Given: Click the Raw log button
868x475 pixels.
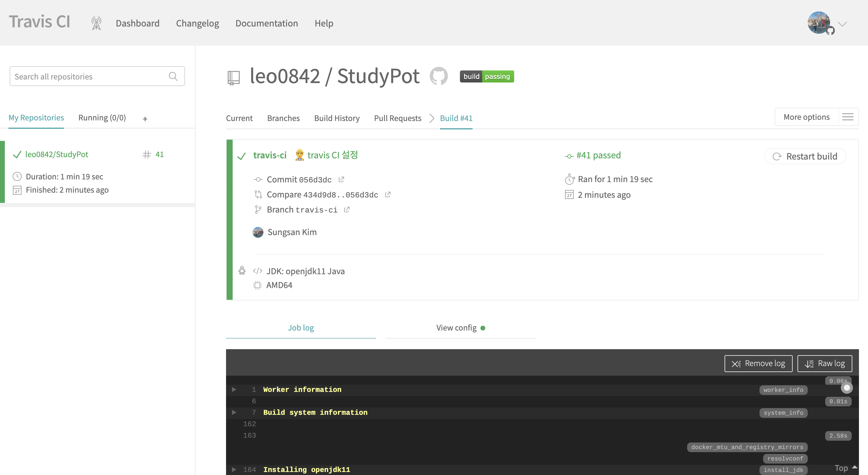Looking at the screenshot, I should point(825,363).
